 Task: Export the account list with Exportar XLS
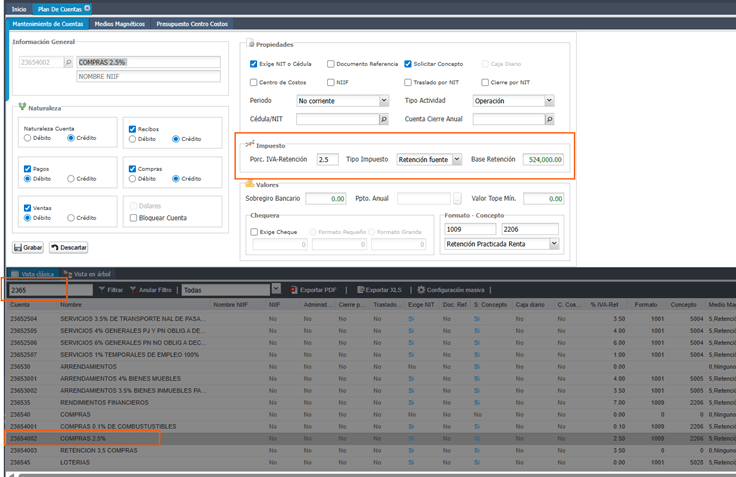click(x=379, y=290)
